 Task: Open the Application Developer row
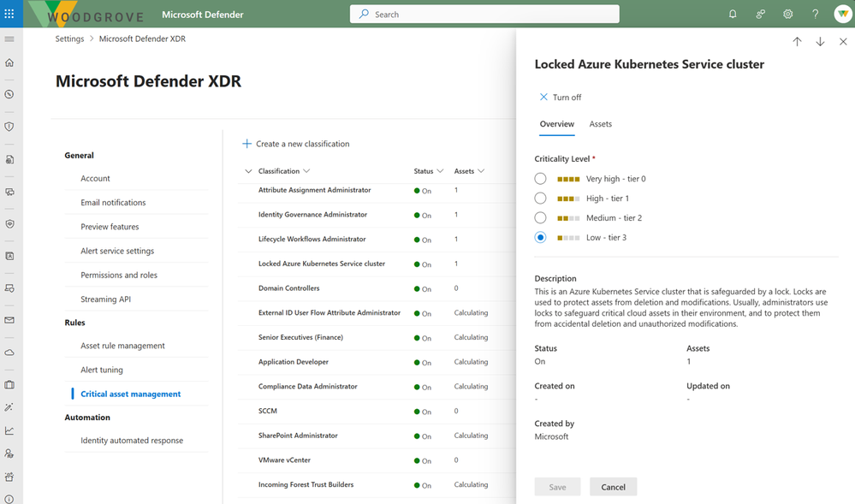(x=377, y=362)
